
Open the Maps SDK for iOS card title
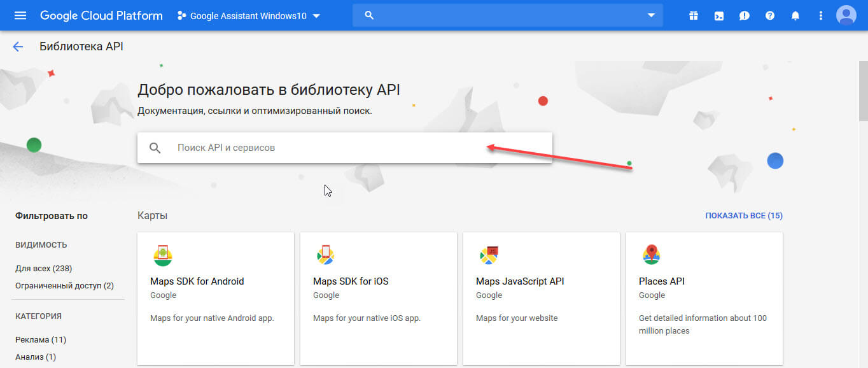click(351, 281)
